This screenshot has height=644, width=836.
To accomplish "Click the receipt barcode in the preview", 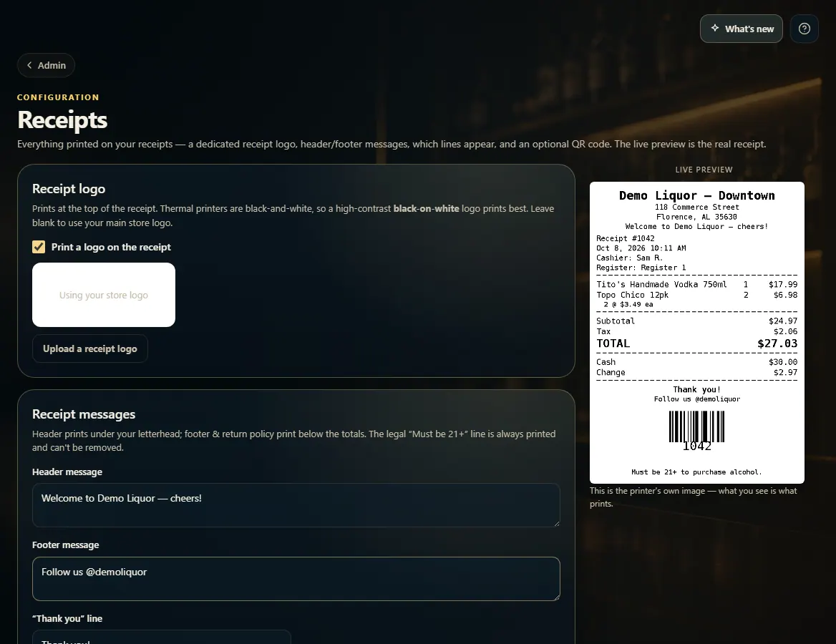I will 697,430.
